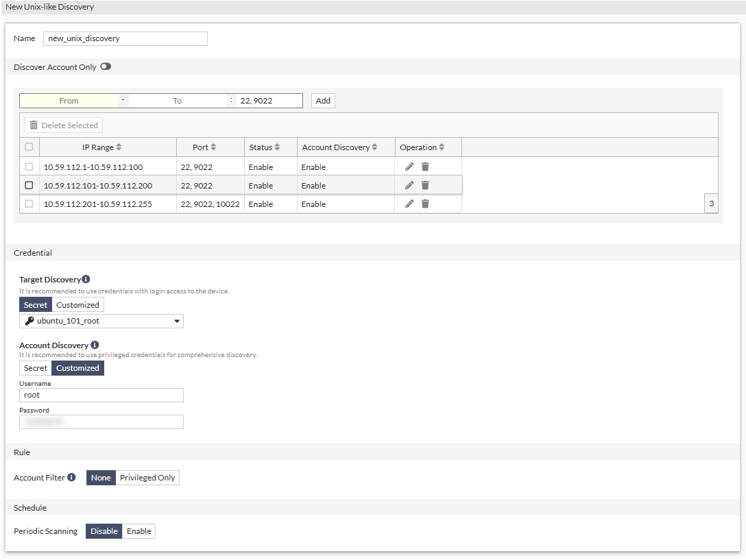Screen dimensions: 746x560
Task: Click IP range text 10.59.112.1-10.59.112.100
Action: pos(93,167)
